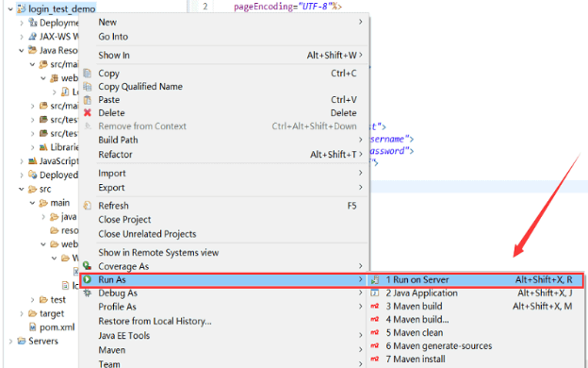Screen dimensions: 588x368
Task: Click the red Delete X icon
Action: 88,112
